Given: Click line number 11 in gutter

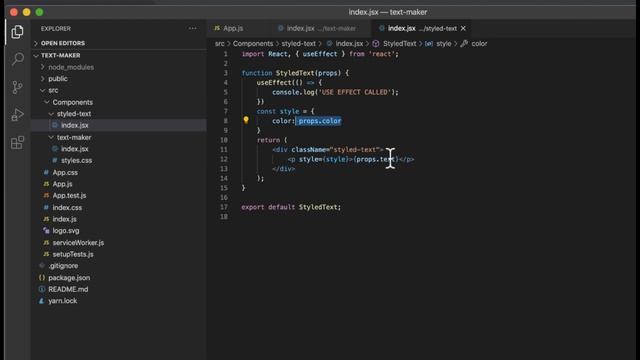Looking at the screenshot, I should click(x=224, y=149).
